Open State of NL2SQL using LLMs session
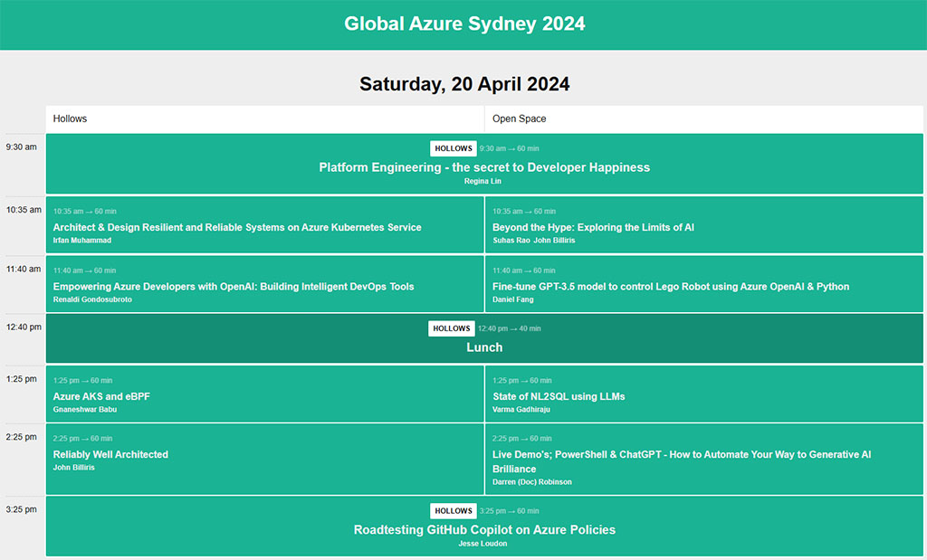The height and width of the screenshot is (560, 927). point(704,394)
